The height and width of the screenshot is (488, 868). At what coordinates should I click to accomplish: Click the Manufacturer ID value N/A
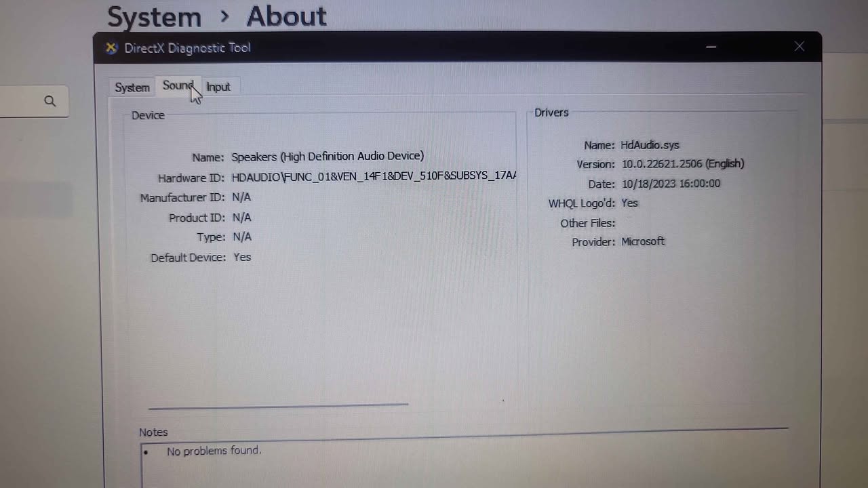[241, 197]
